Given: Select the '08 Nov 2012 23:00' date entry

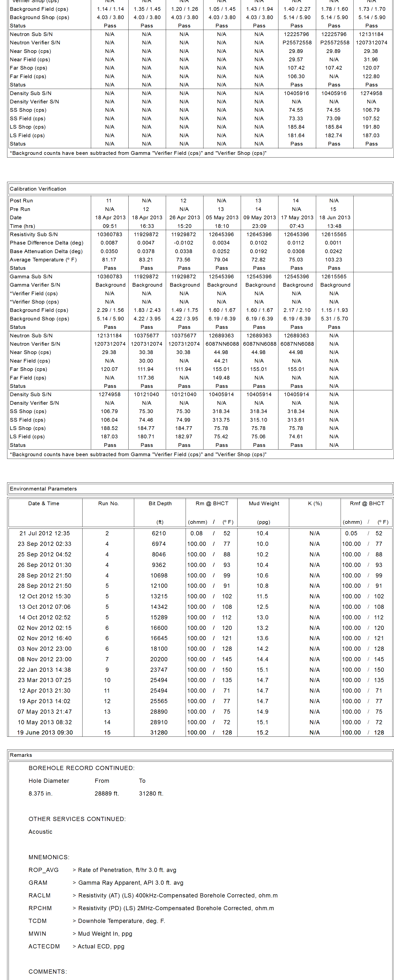Looking at the screenshot, I should pos(45,659).
